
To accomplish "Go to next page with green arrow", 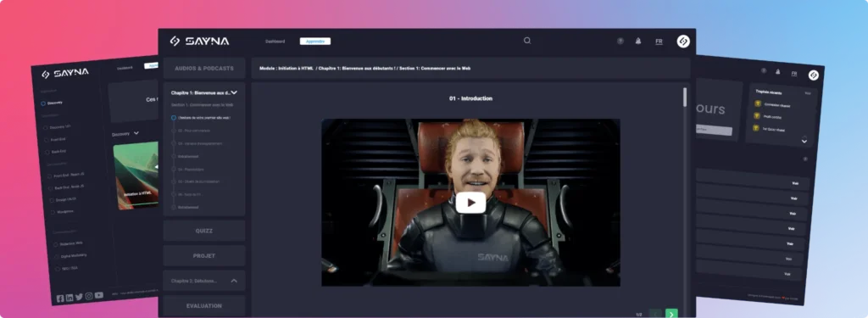I will (x=671, y=314).
